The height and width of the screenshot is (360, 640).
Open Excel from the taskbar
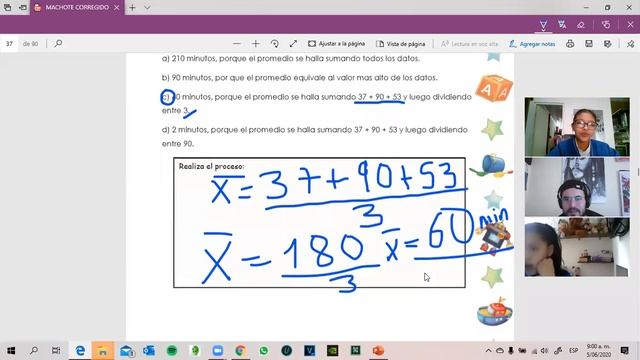click(356, 351)
